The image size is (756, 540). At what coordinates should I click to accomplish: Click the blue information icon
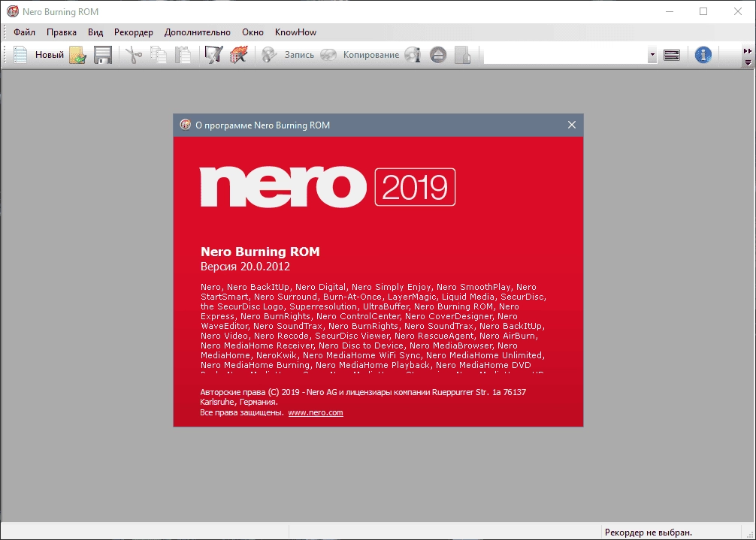click(x=703, y=55)
